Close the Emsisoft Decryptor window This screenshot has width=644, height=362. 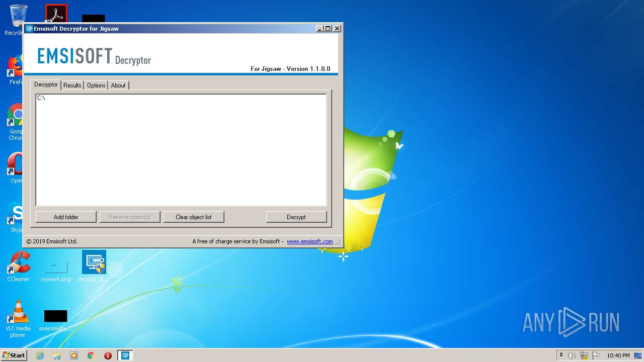(x=337, y=29)
